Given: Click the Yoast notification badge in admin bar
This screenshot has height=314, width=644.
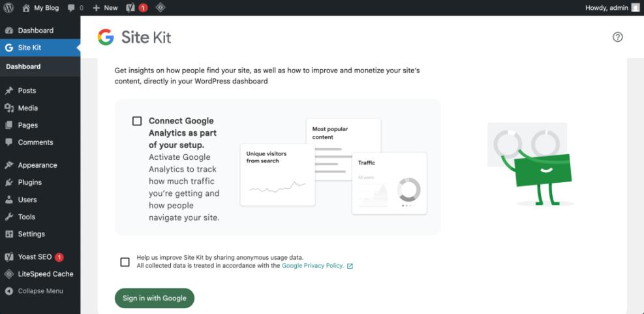Looking at the screenshot, I should click(143, 8).
